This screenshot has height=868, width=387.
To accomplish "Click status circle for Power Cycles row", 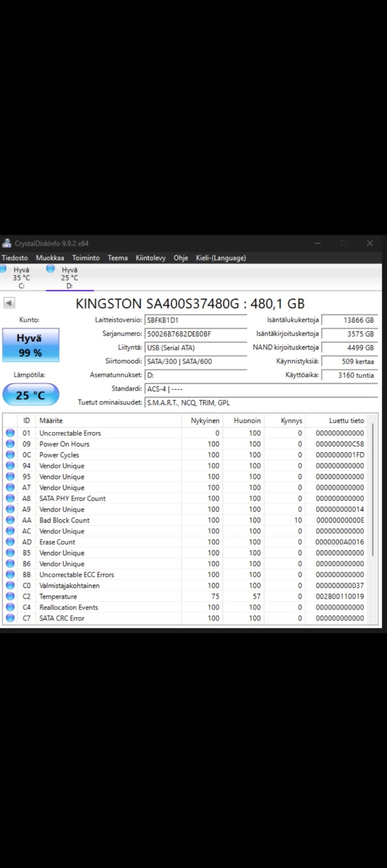I will coord(10,455).
